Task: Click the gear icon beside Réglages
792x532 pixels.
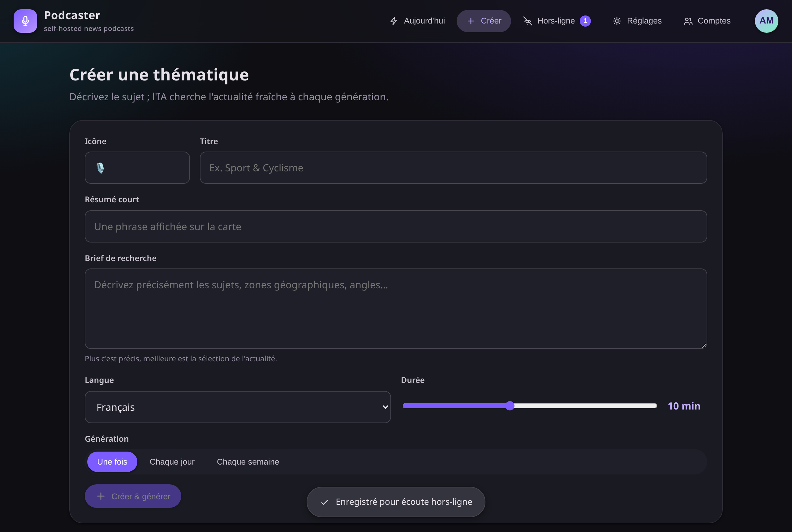Action: 617,21
